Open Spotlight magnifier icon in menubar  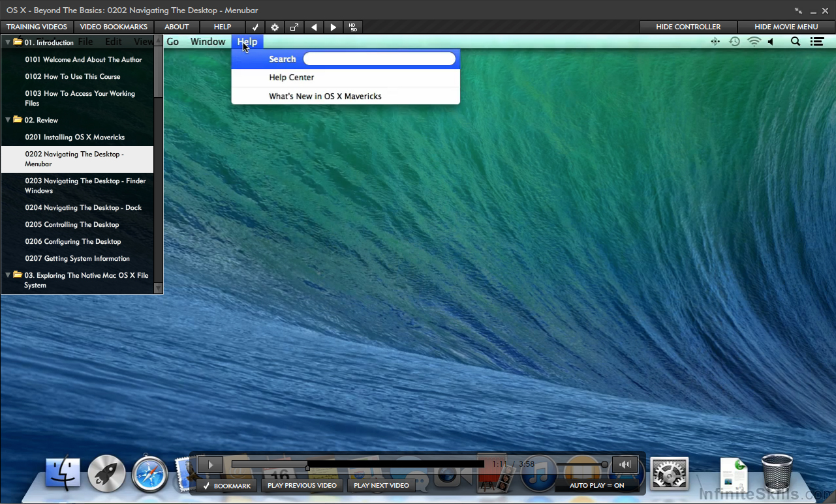tap(796, 42)
